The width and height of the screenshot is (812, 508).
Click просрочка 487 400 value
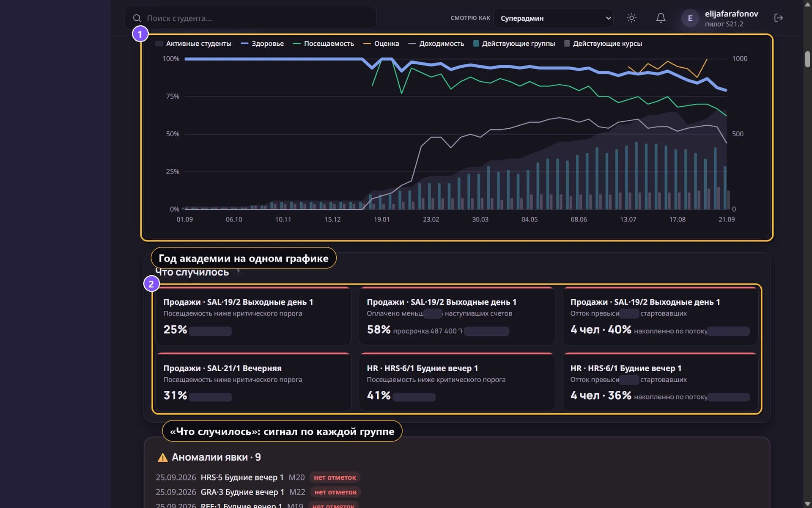pos(428,331)
